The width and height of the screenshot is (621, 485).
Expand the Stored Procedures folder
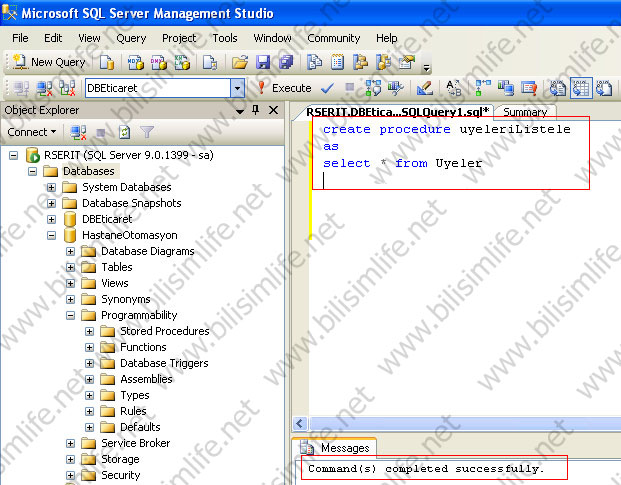point(90,331)
